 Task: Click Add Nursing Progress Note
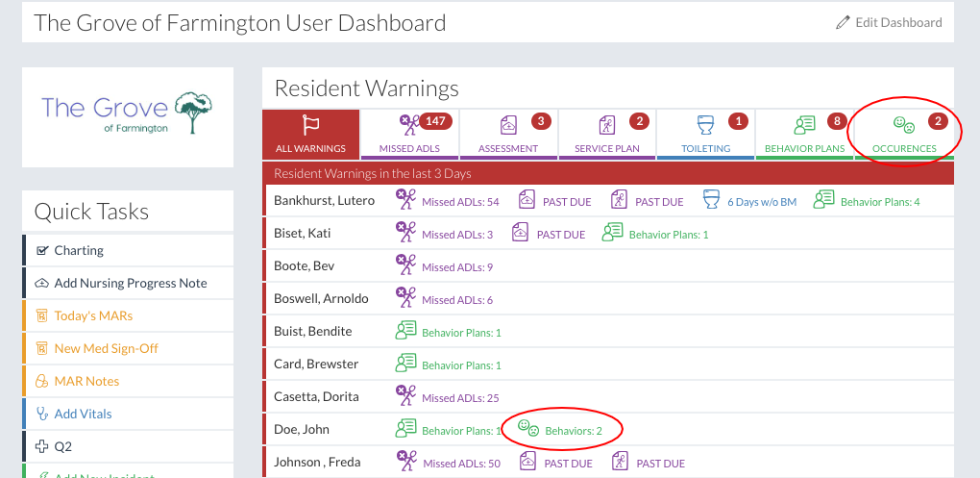coord(131,283)
